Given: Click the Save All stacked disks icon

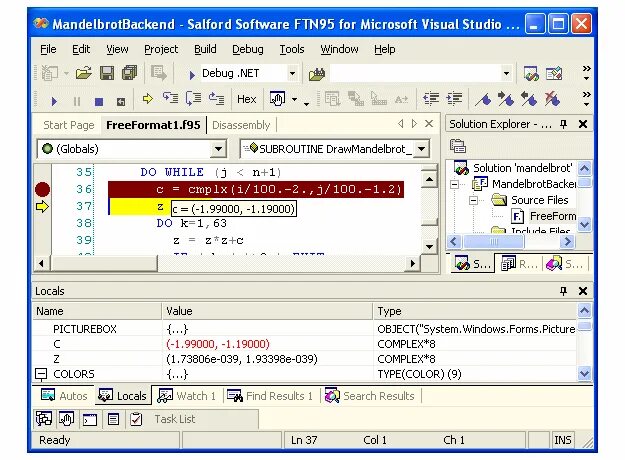Looking at the screenshot, I should coord(130,73).
